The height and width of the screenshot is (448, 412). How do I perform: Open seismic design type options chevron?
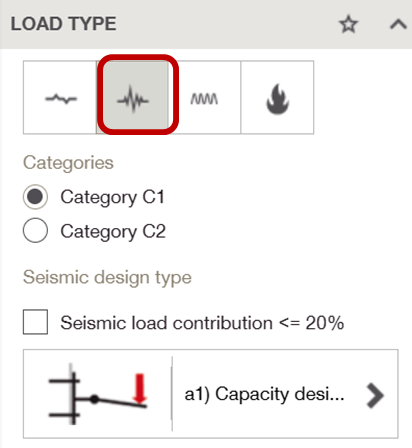coord(375,395)
